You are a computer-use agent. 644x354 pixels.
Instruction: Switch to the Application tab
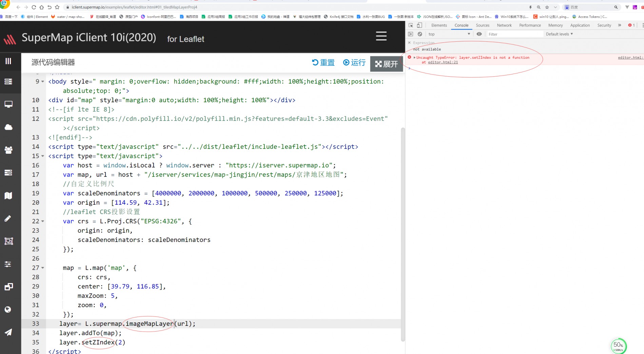coord(580,25)
